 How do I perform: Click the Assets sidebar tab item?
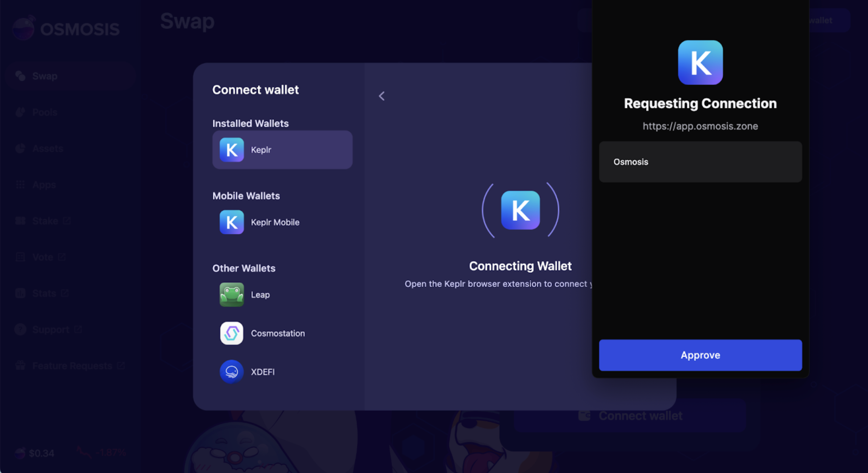[48, 148]
